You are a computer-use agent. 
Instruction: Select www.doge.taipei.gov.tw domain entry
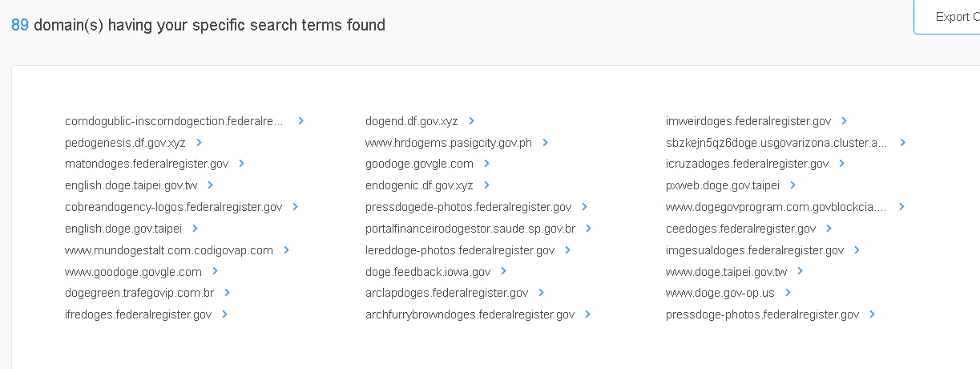point(726,272)
